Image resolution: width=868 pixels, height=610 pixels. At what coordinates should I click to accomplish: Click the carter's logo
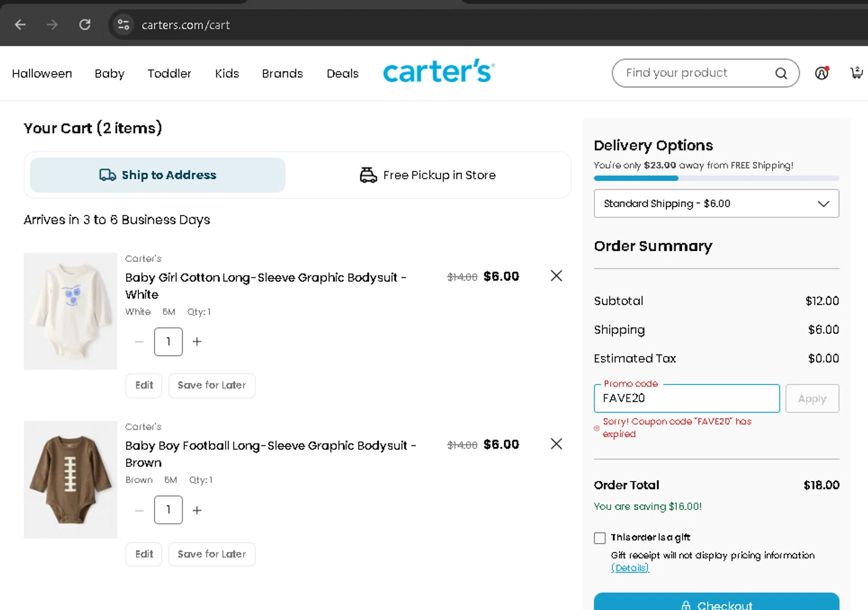click(439, 71)
